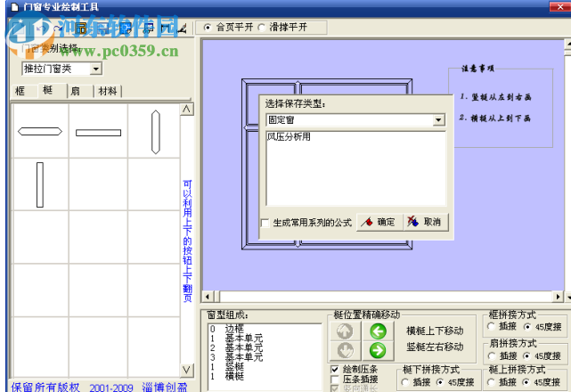The width and height of the screenshot is (571, 392).
Task: Page down the mullion shape palette
Action: 186,370
